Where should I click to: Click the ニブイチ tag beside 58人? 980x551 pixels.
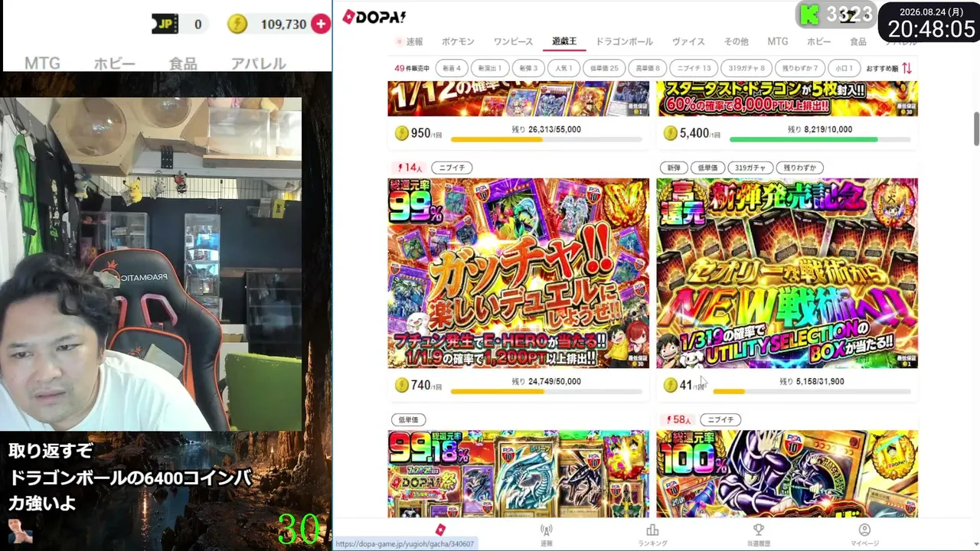(720, 420)
